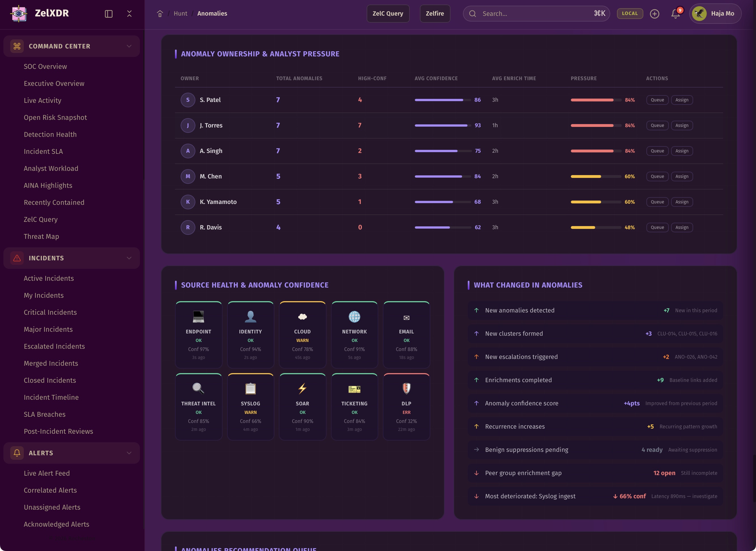Collapse the Incidents sidebar section
756x551 pixels.
[129, 258]
